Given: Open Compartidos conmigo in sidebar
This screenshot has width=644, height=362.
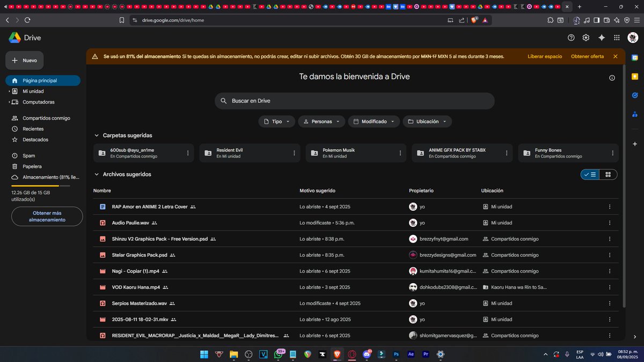Looking at the screenshot, I should tap(43, 118).
